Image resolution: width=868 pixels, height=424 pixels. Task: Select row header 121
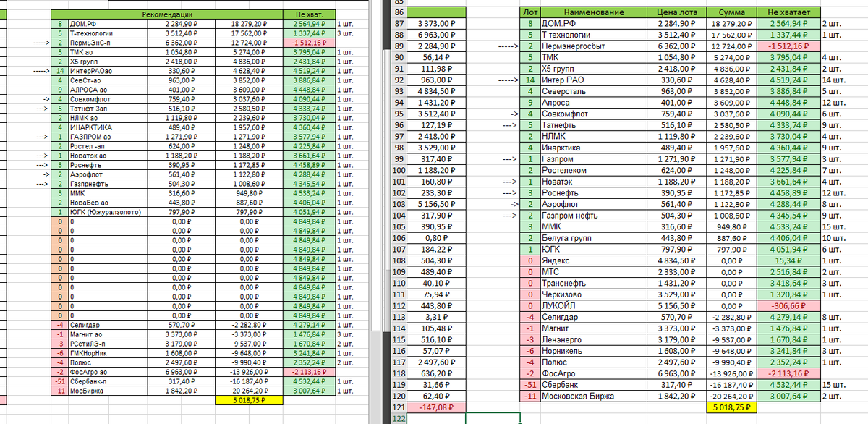click(399, 407)
